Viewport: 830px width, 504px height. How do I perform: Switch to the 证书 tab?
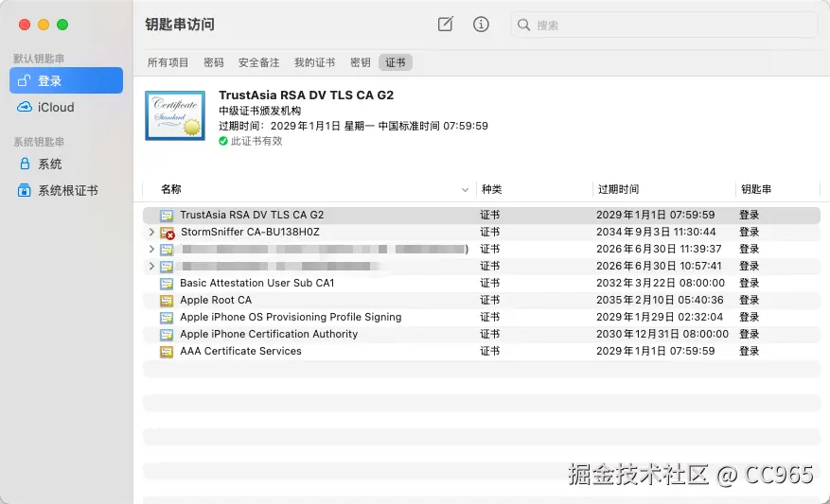click(x=396, y=62)
